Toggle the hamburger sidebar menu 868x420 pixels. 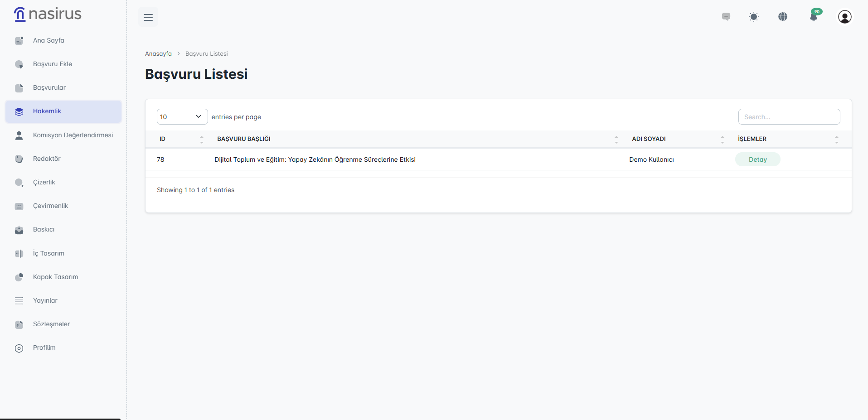pos(148,17)
